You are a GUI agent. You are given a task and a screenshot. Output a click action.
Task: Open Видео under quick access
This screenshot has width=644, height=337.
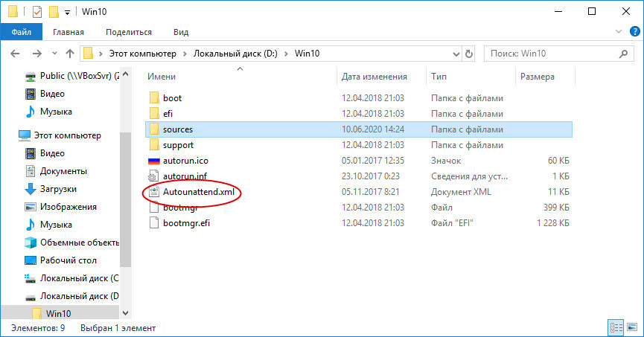(45, 94)
